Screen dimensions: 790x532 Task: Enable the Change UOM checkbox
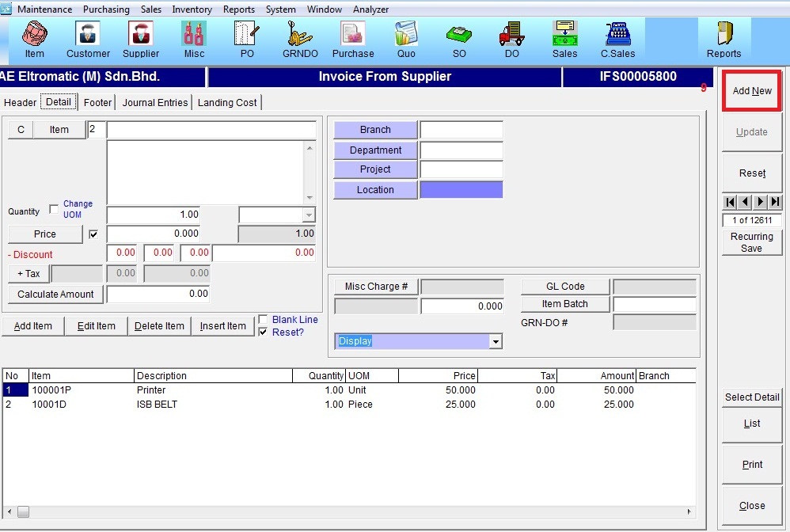pos(54,210)
